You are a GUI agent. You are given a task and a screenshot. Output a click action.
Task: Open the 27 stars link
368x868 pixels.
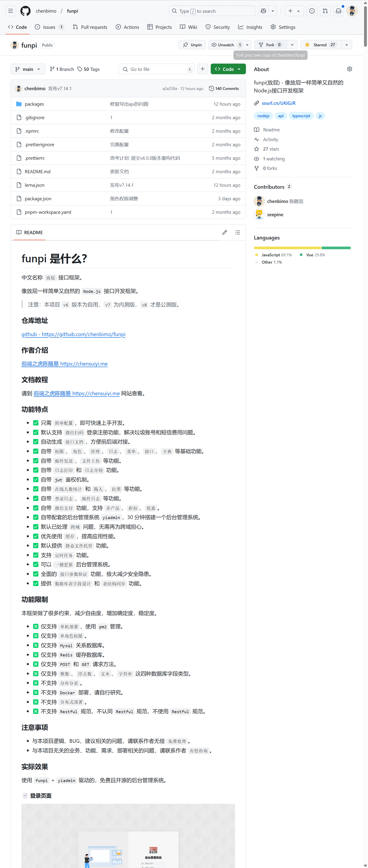[271, 149]
